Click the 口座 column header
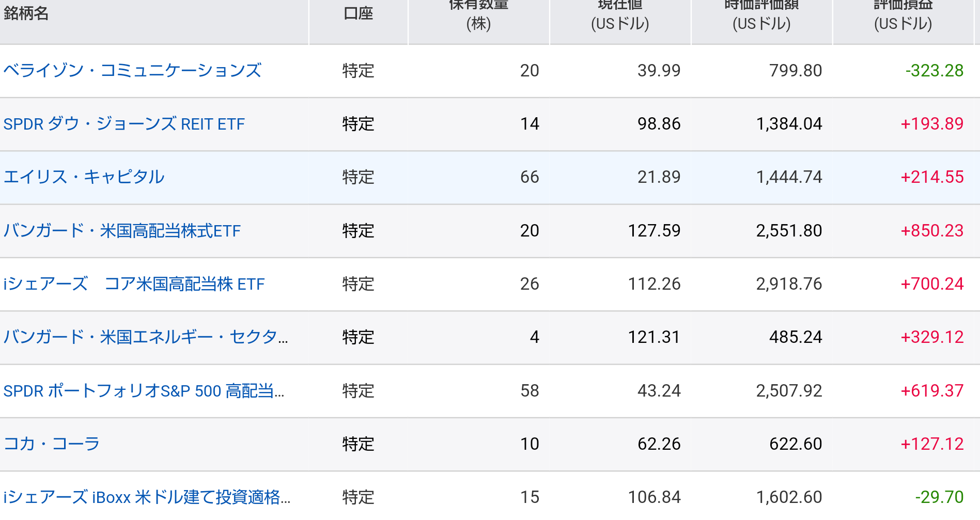This screenshot has width=980, height=520. click(x=358, y=13)
